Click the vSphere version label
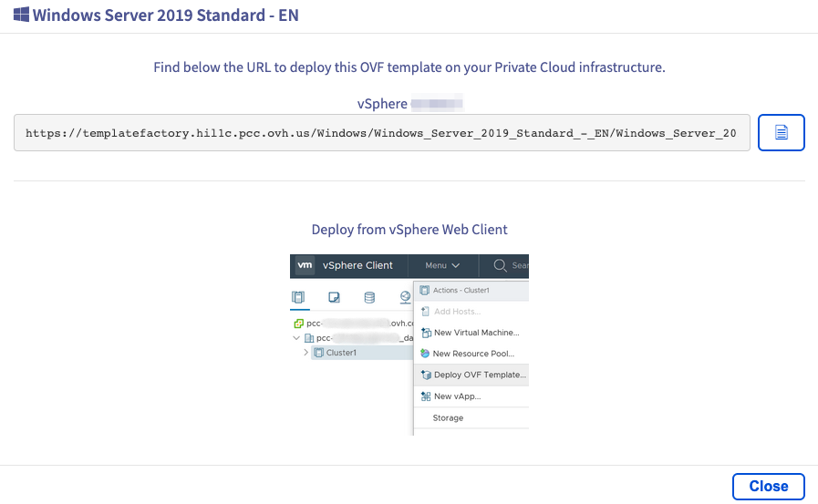Screen dimensions: 818x504 (409, 103)
